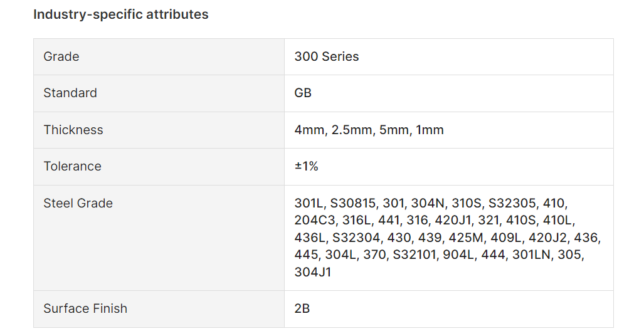The height and width of the screenshot is (336, 644).
Task: Click the 304J1 steel grade
Action: [x=313, y=272]
